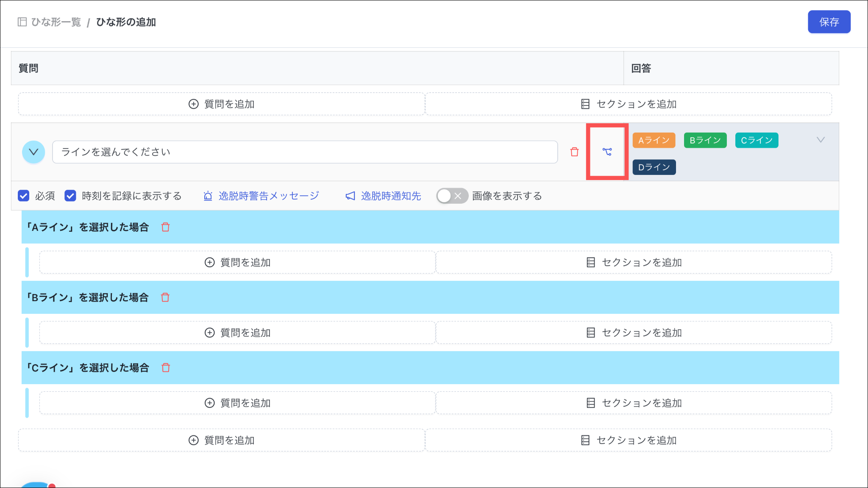Delete the Aライン branch section
Screen dimensions: 868x488
click(165, 227)
